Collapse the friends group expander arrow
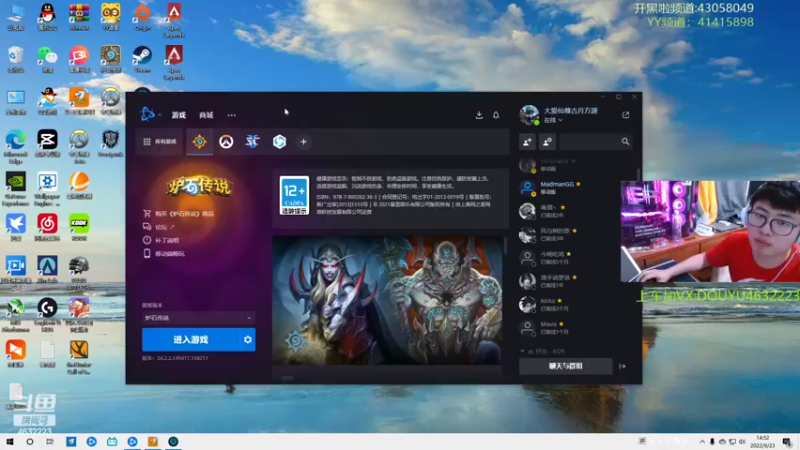This screenshot has width=800, height=450. pyautogui.click(x=522, y=352)
